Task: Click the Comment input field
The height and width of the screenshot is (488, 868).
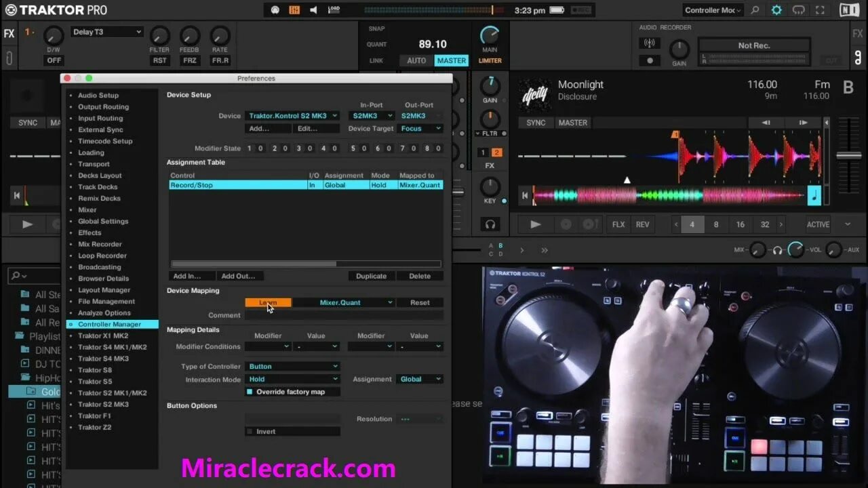Action: pos(344,315)
